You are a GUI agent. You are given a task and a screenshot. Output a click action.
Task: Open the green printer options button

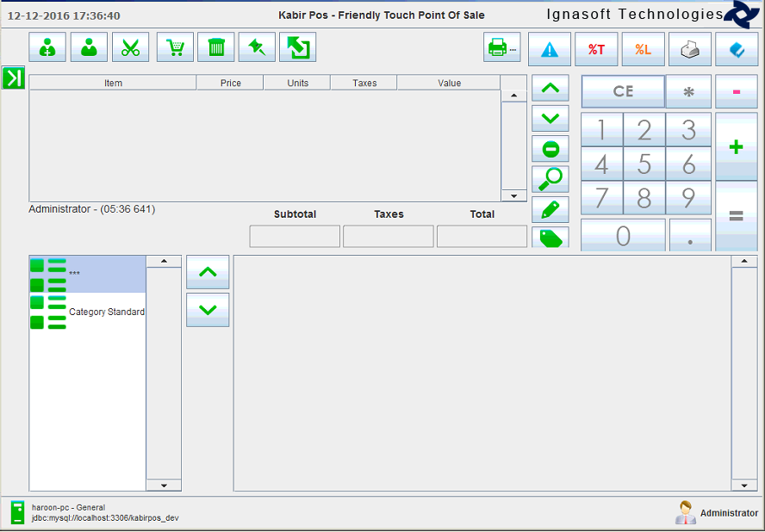pos(502,47)
